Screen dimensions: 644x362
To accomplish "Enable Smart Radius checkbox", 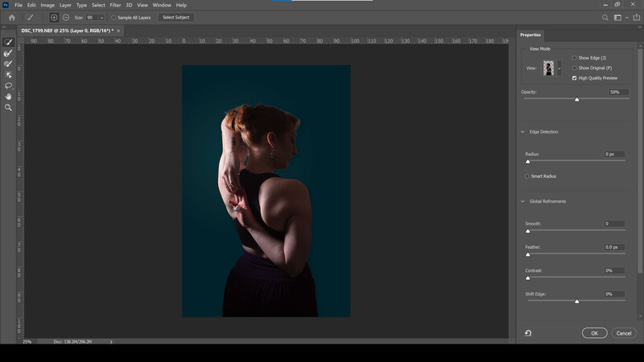I will point(527,176).
